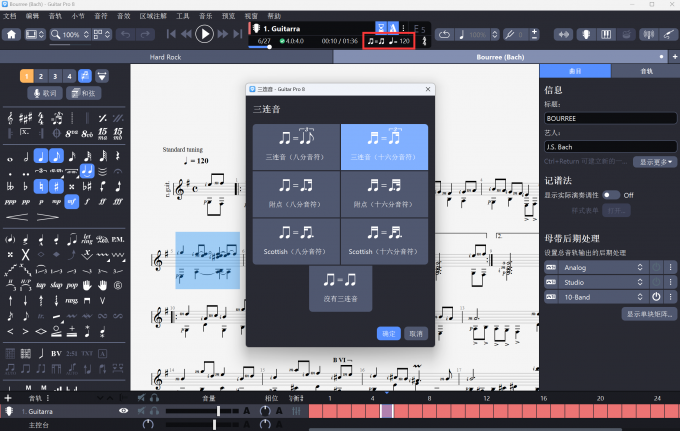Open the fretboard view icon
Image resolution: width=680 pixels, height=431 pixels.
pos(586,34)
